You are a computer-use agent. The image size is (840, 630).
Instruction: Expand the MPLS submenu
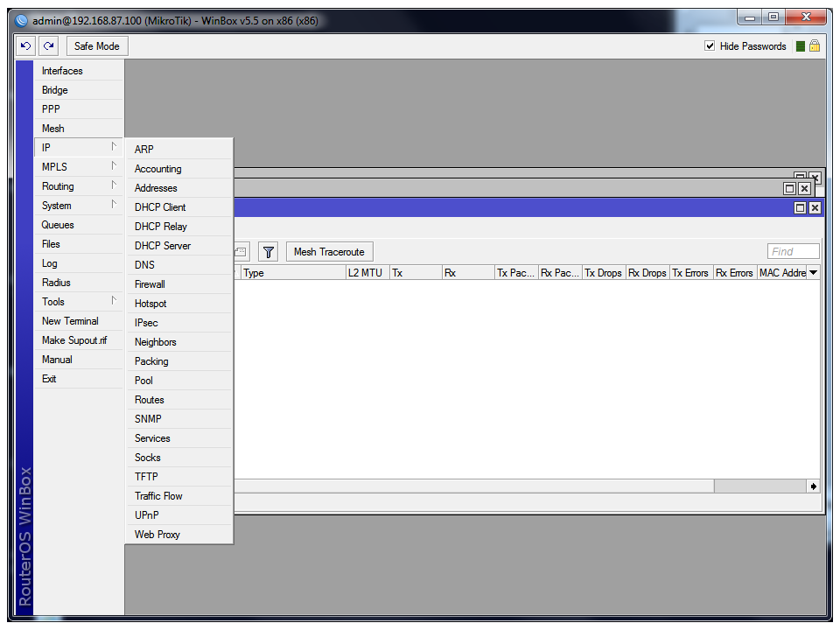coord(79,167)
